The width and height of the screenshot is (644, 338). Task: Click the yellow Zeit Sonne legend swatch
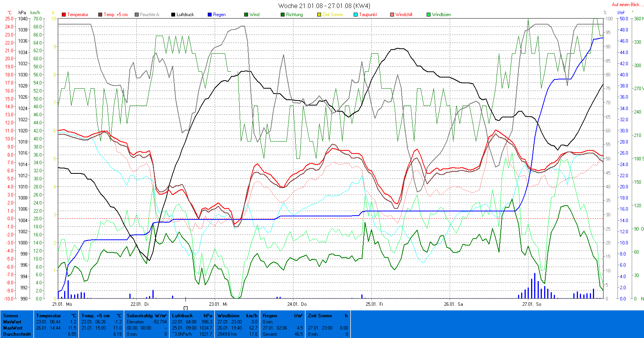319,15
